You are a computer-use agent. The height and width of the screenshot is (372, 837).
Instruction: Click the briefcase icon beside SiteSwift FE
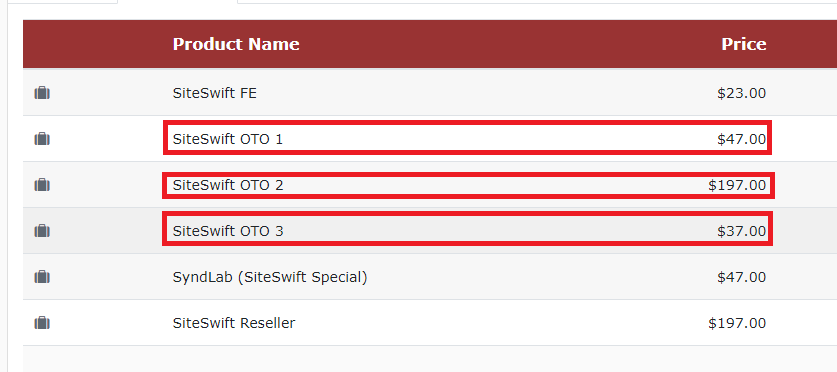pos(42,93)
